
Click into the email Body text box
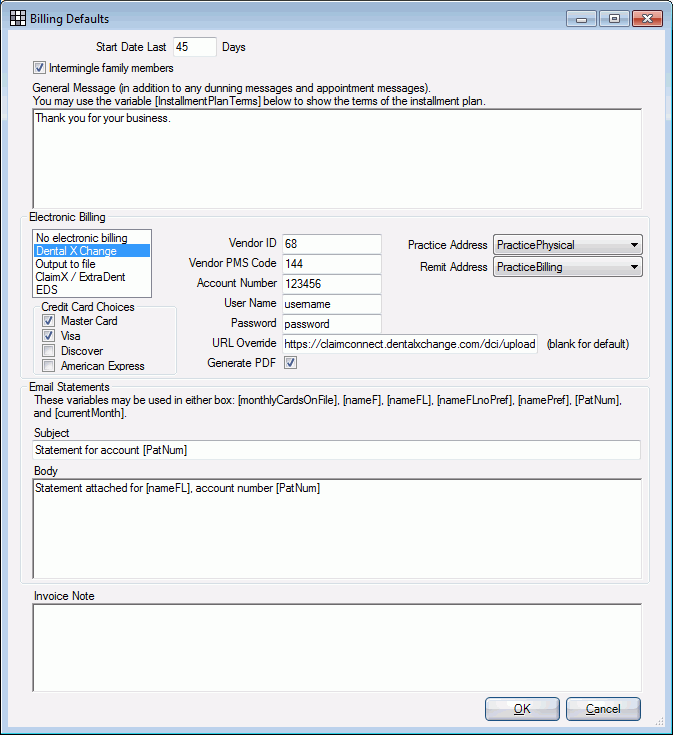(337, 529)
